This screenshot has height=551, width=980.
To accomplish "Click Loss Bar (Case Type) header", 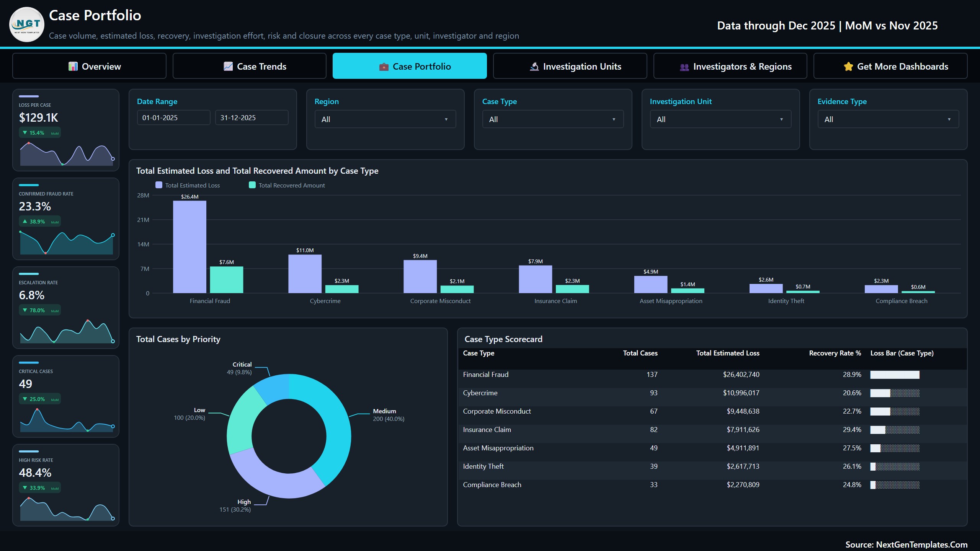I will coord(902,353).
